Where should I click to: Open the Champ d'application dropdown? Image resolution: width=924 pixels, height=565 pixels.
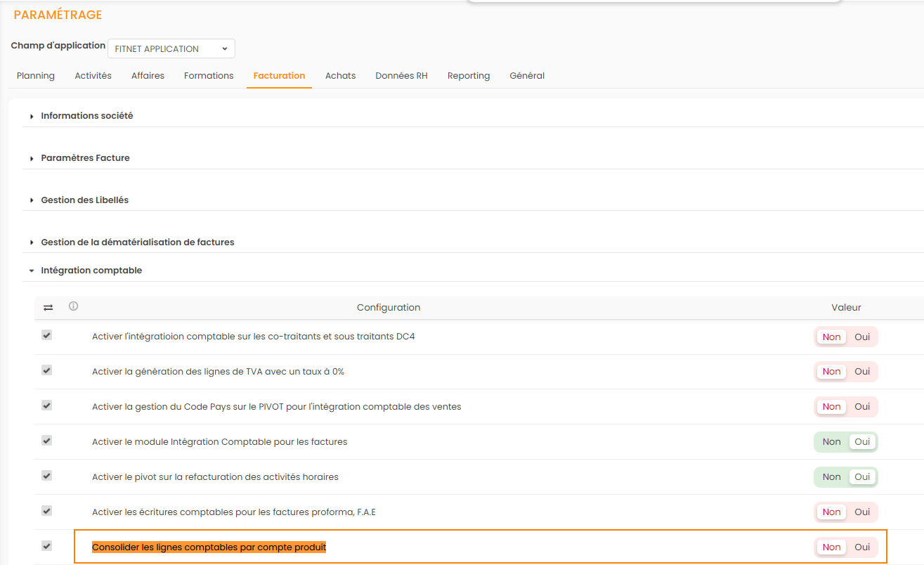click(171, 48)
